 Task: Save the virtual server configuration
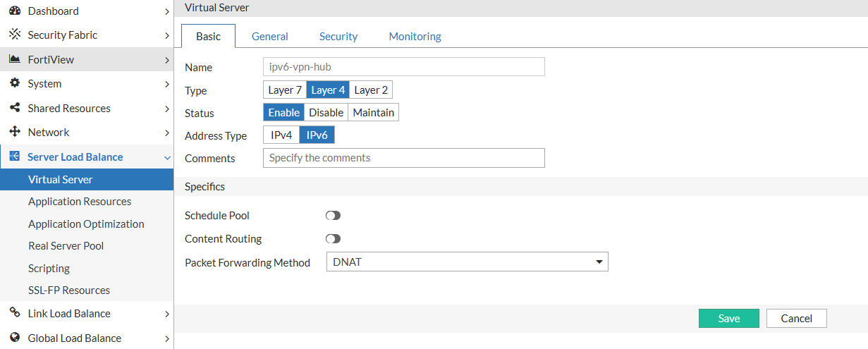728,319
